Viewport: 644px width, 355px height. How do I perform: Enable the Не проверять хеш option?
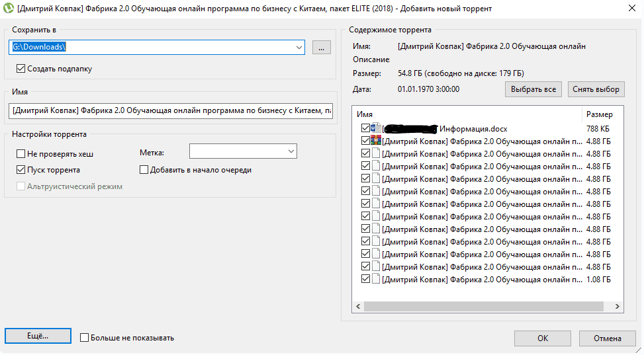(21, 153)
